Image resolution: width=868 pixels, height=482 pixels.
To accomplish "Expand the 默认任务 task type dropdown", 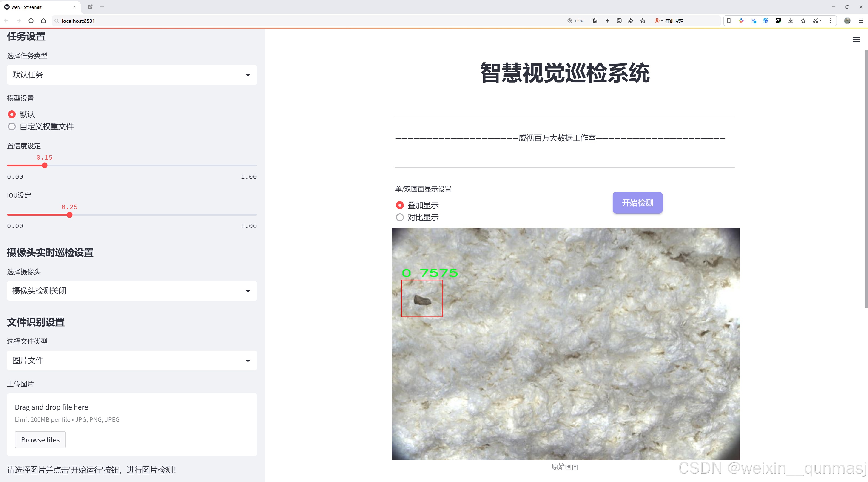I will (x=132, y=75).
